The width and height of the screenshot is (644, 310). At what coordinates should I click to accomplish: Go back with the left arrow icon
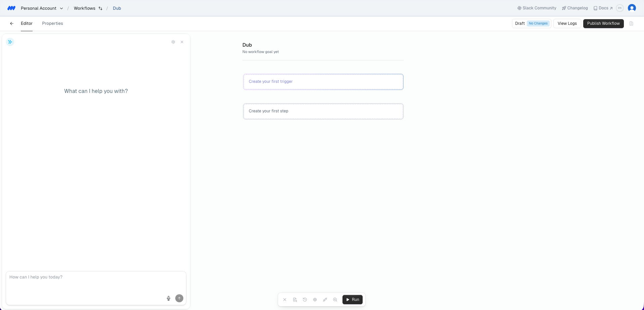(x=12, y=23)
